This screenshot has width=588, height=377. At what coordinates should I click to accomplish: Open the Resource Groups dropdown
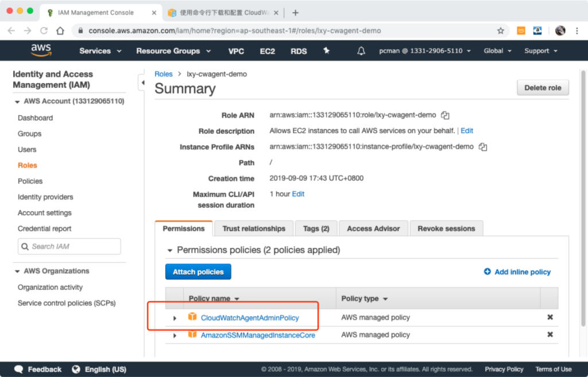tap(173, 51)
